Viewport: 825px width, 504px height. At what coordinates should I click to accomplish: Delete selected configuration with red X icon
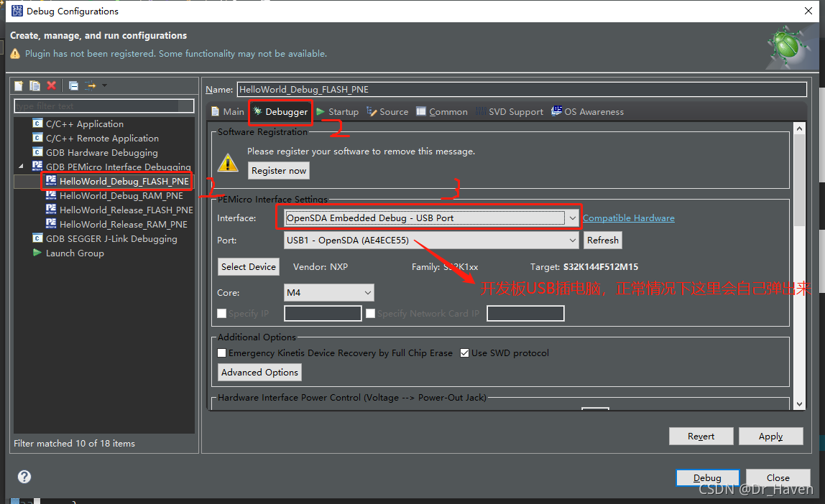(x=51, y=85)
